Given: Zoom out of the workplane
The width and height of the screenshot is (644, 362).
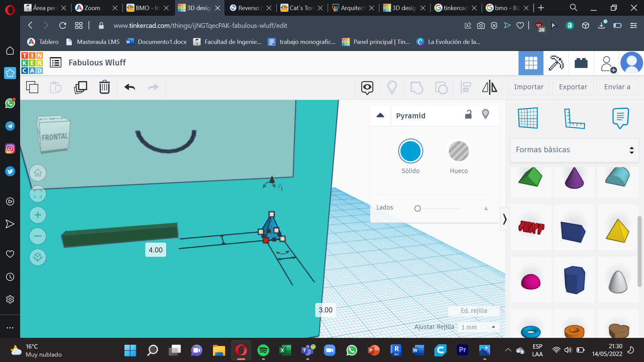Looking at the screenshot, I should pos(38,236).
